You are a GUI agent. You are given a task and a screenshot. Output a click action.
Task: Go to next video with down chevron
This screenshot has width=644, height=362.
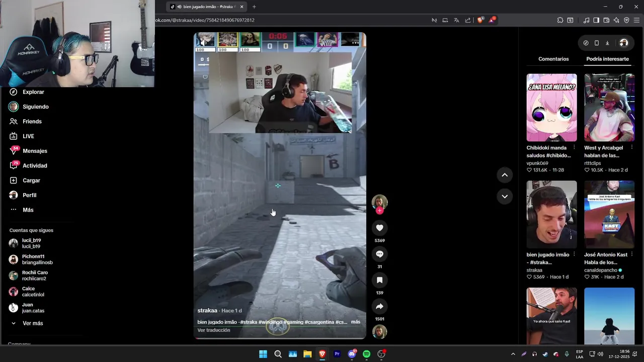coord(505,196)
